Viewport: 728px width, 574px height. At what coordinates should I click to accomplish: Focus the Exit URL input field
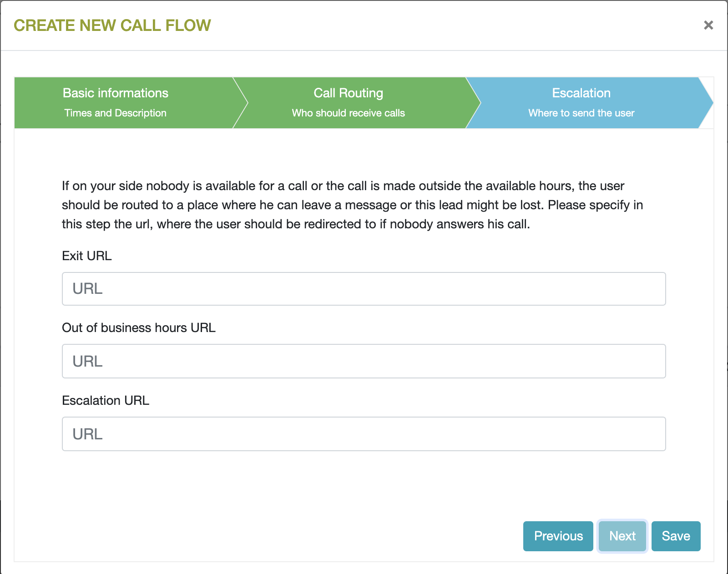point(364,289)
